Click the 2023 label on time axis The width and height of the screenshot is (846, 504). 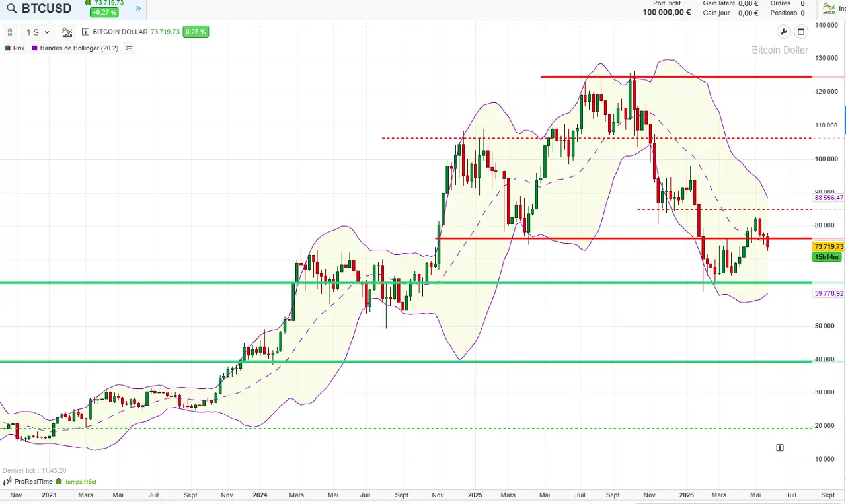point(48,495)
